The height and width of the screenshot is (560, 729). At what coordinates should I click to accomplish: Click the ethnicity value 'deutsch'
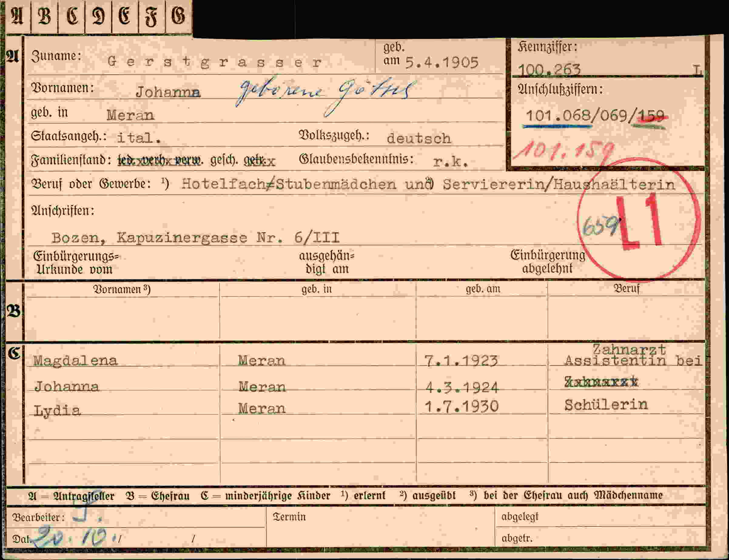click(419, 138)
